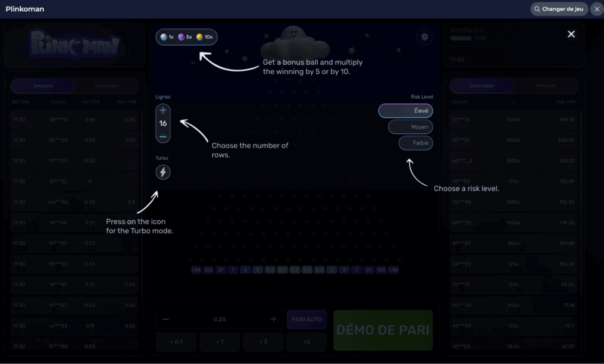The width and height of the screenshot is (604, 364).
Task: Click the 78.3x multiplier in leaderboard
Action: click(x=514, y=346)
